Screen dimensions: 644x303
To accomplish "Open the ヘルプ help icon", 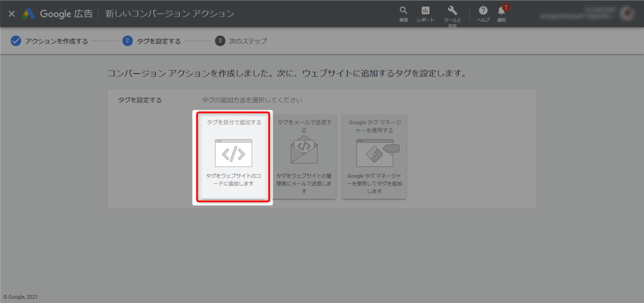I will (x=483, y=11).
